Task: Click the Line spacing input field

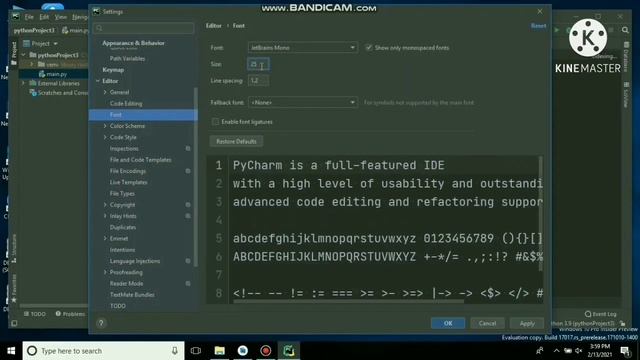Action: point(258,80)
